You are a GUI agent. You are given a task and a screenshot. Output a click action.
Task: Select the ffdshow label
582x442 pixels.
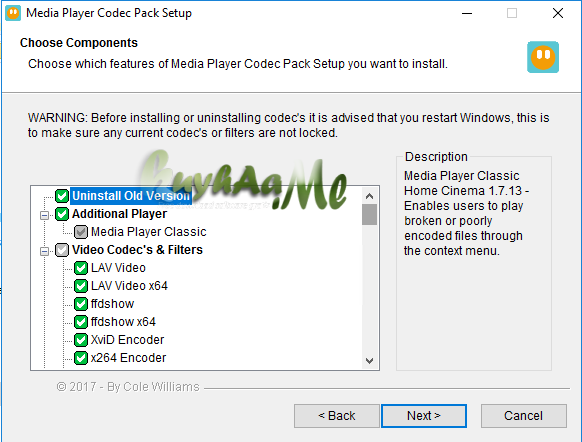click(x=112, y=304)
